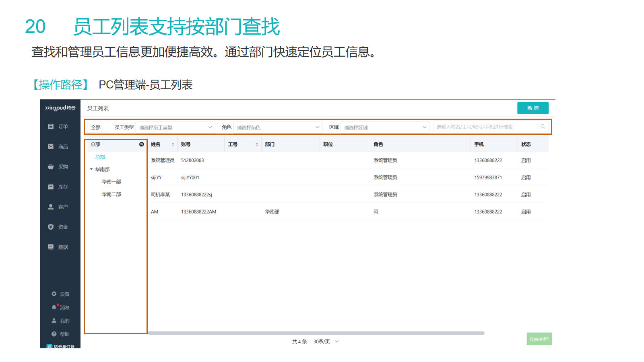Click the search magnifier icon
Viewport: 644px width, 362px height.
coord(543,127)
